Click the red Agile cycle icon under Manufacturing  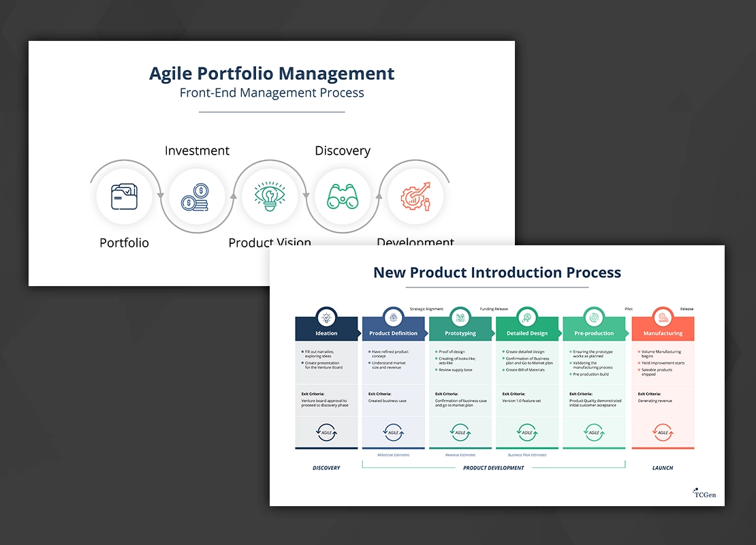[662, 432]
